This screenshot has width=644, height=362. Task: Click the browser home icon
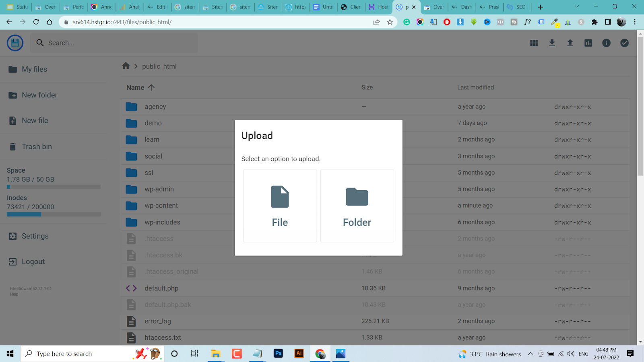coord(50,22)
